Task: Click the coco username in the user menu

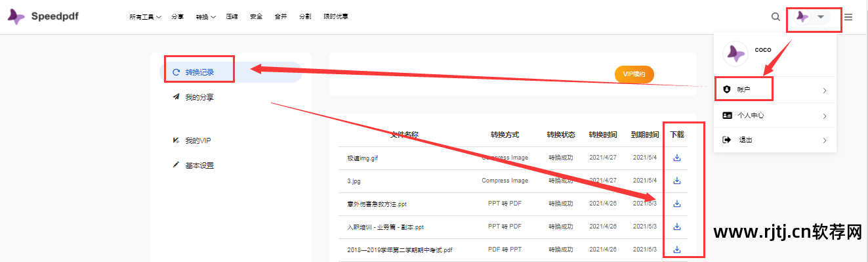Action: pyautogui.click(x=763, y=49)
